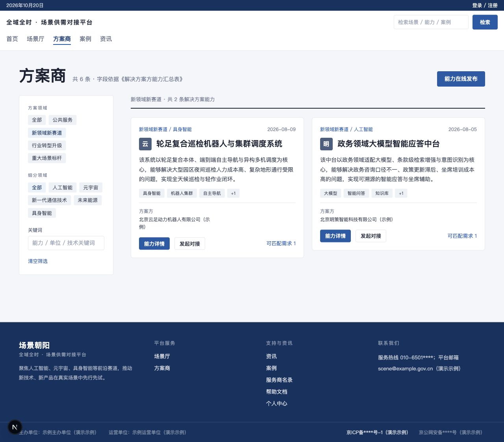Click 可匹配需求 1 on the 政务领域大模型 card

click(462, 236)
